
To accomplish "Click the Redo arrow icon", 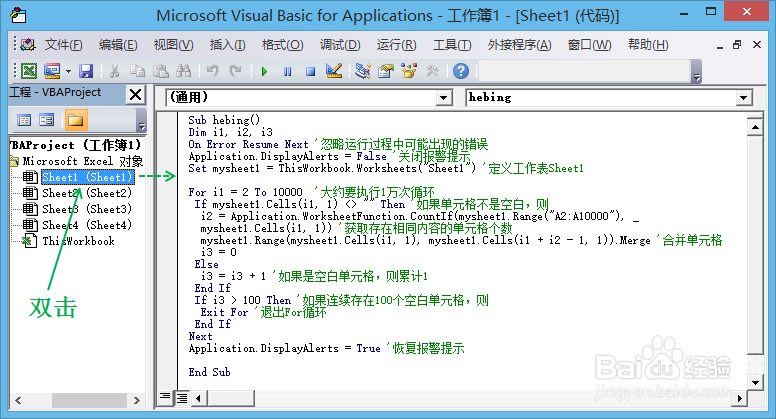I will [236, 71].
